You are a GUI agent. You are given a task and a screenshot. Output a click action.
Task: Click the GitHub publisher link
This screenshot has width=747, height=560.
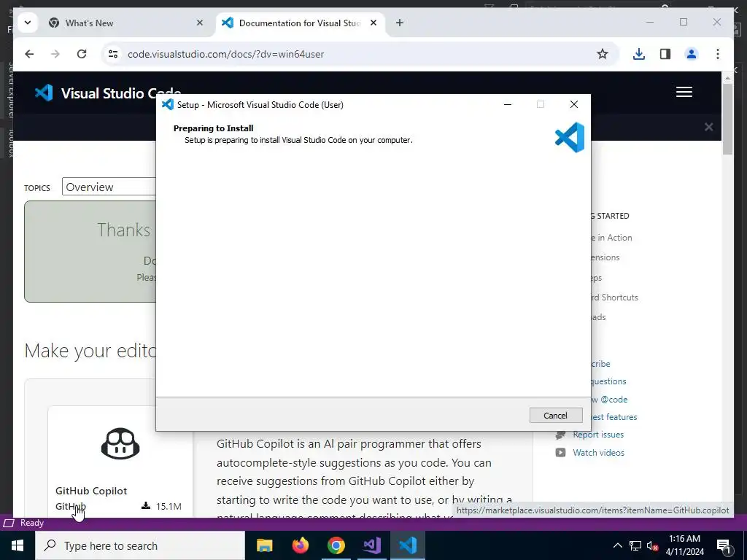coord(71,506)
